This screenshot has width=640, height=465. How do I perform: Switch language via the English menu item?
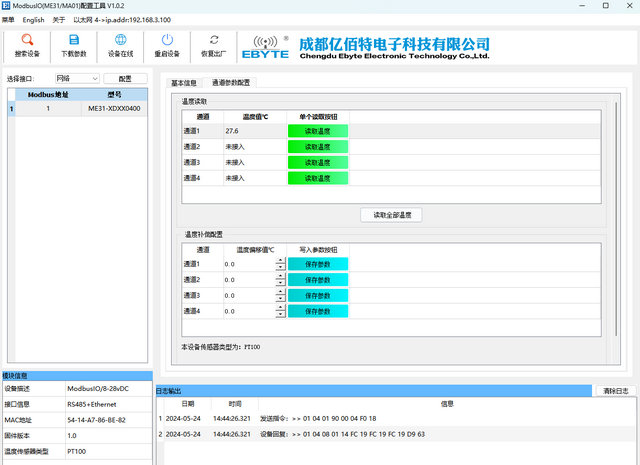(x=33, y=19)
